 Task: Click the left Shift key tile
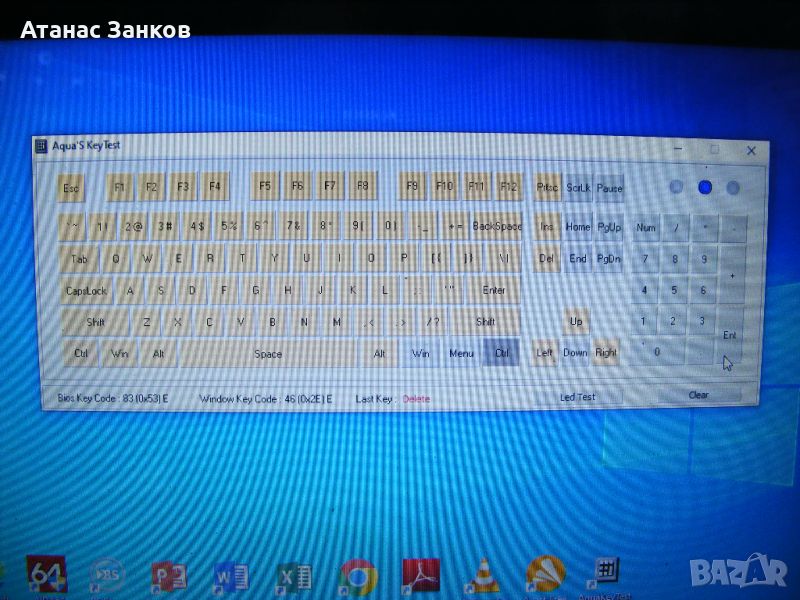[95, 322]
